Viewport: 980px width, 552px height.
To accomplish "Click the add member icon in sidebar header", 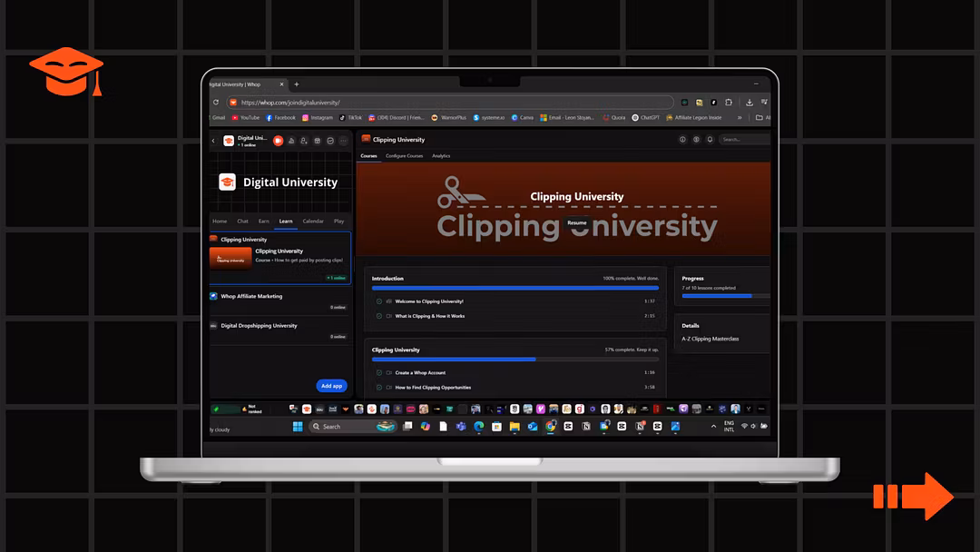I will pyautogui.click(x=304, y=141).
